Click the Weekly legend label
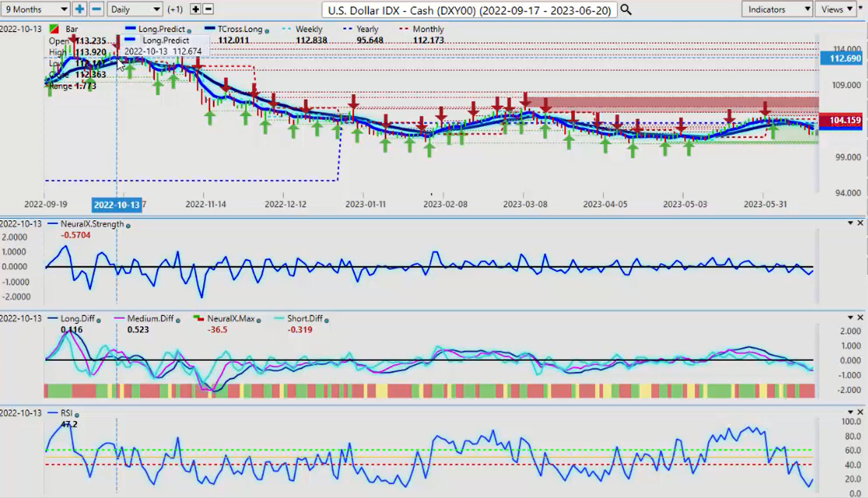This screenshot has height=498, width=868. 310,29
